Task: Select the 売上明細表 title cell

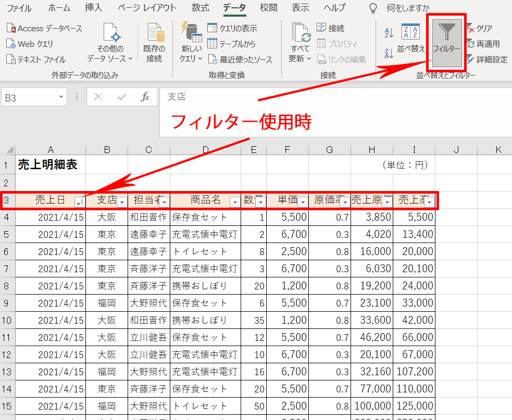Action: pos(48,165)
